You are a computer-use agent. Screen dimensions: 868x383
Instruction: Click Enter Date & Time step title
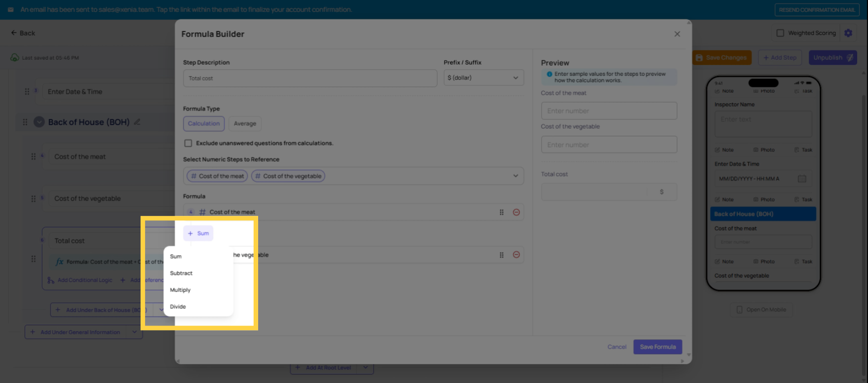(x=75, y=92)
